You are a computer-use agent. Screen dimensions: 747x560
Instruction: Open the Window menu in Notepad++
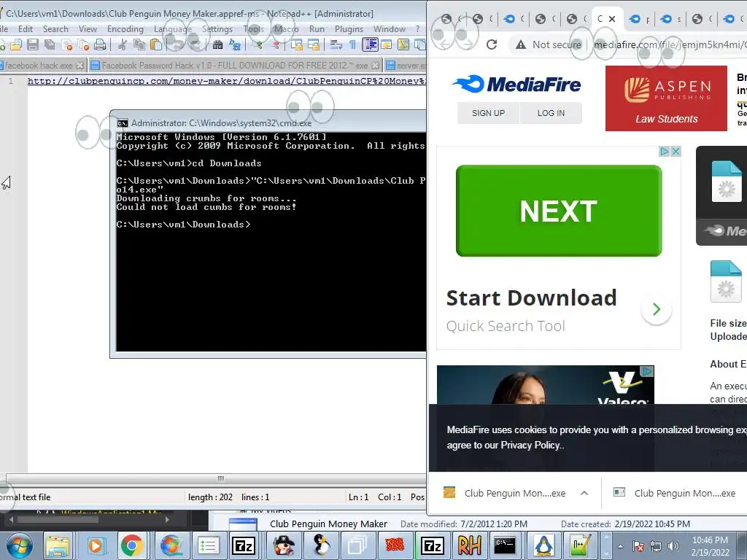pyautogui.click(x=390, y=29)
